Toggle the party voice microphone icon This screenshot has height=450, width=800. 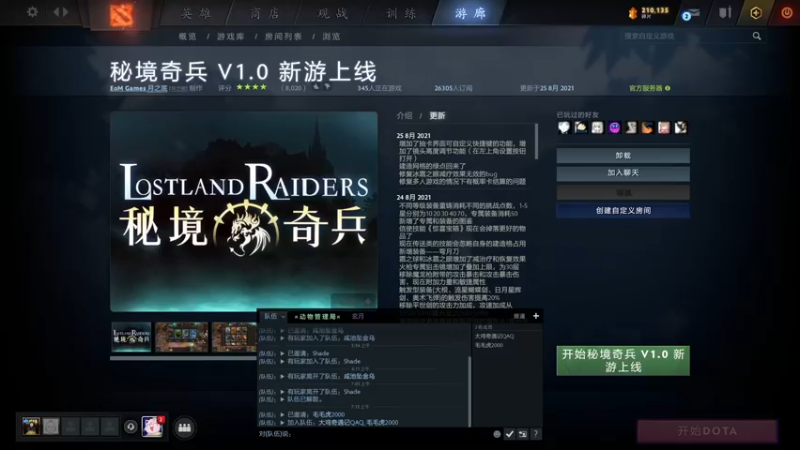pyautogui.click(x=131, y=427)
